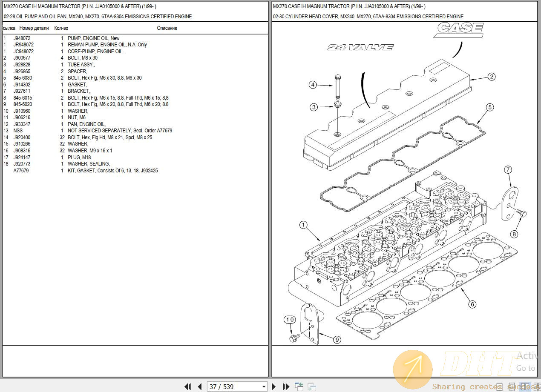Return to the previous view
Screen dimensions: 541x392
[x=299, y=386]
